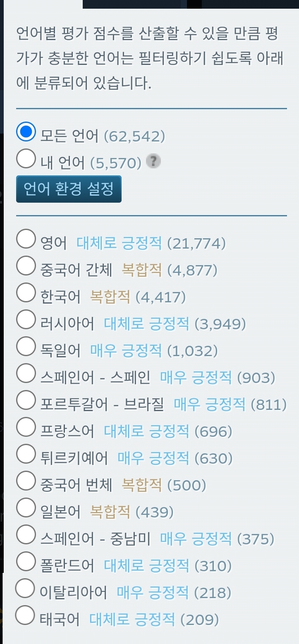Viewport: 299px width, 644px height.
Task: Select the 모든 언어 radio button
Action: 26,132
